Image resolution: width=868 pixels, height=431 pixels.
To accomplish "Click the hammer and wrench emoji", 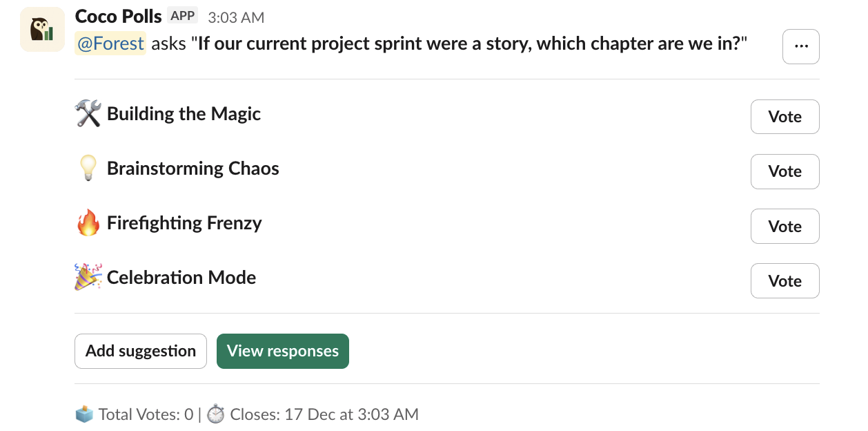I will [88, 114].
